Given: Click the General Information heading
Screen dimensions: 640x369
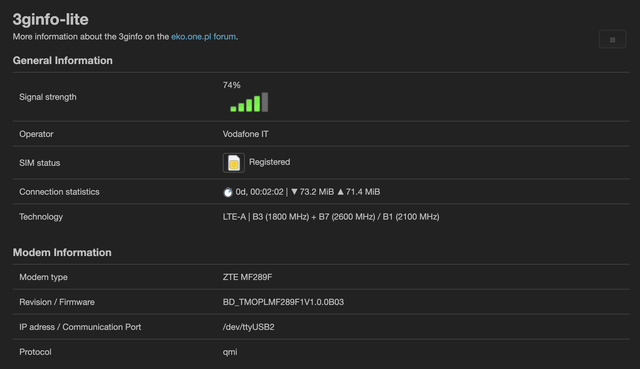Looking at the screenshot, I should [62, 60].
